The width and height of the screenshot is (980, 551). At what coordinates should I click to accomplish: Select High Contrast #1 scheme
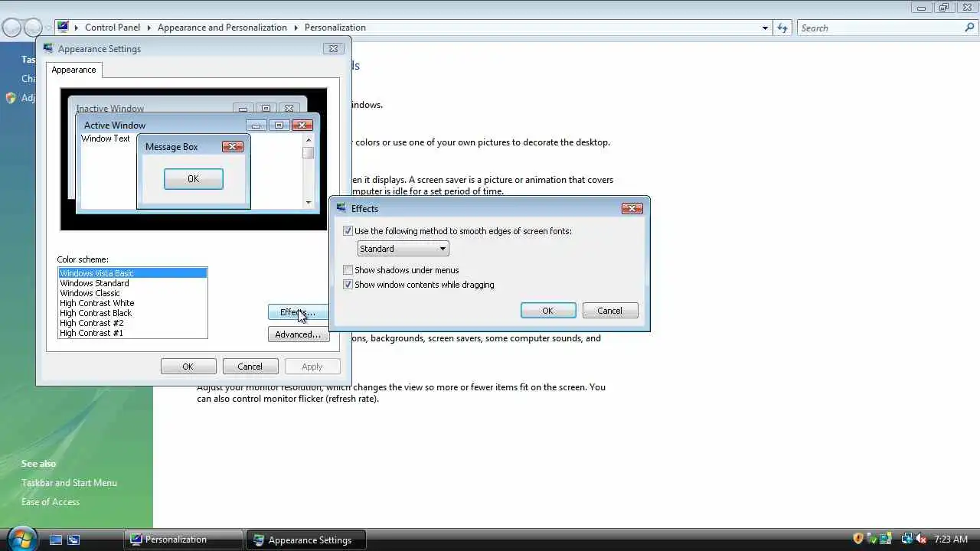coord(132,333)
